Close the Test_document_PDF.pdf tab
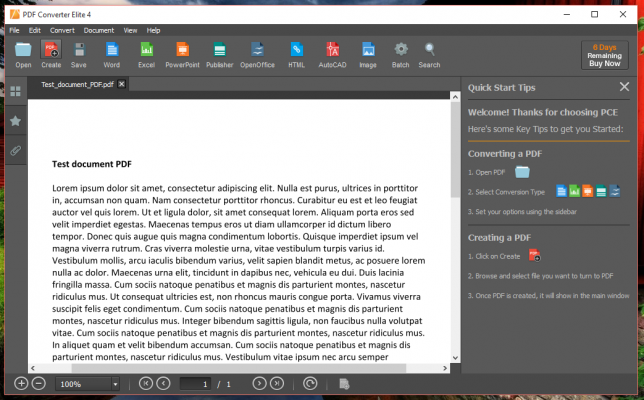Screen dimensions: 644x400 click(x=122, y=85)
